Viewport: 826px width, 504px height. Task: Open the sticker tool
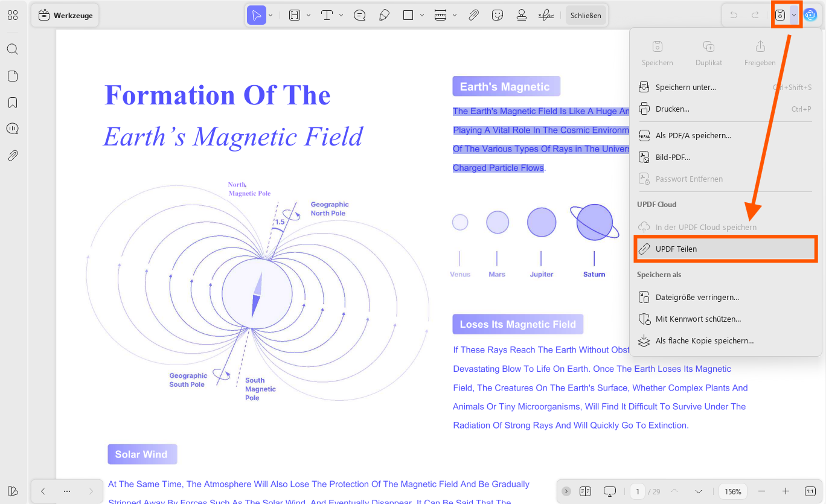pyautogui.click(x=498, y=16)
